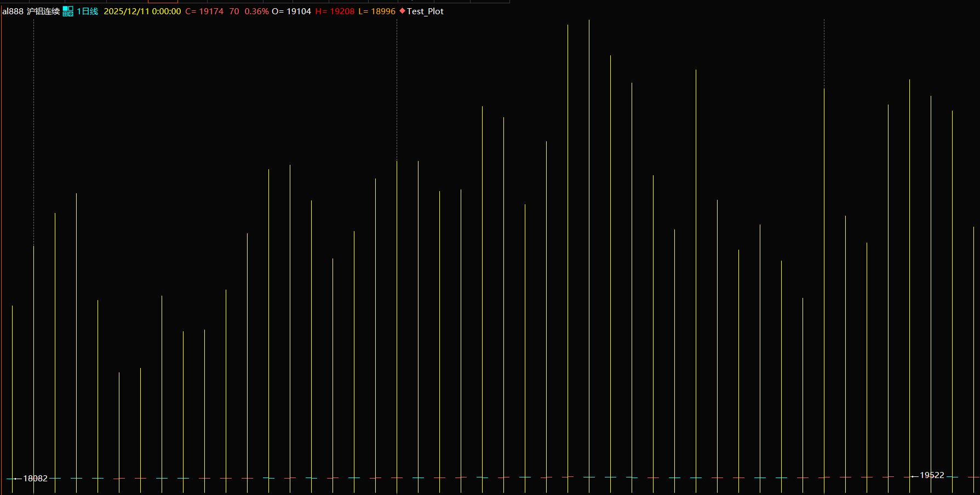Click the 0.36% change percentage
The width and height of the screenshot is (980, 495).
(x=256, y=11)
